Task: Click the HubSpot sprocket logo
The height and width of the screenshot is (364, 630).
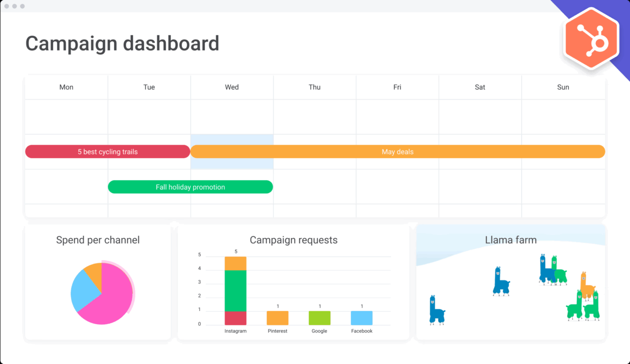Action: [x=591, y=38]
